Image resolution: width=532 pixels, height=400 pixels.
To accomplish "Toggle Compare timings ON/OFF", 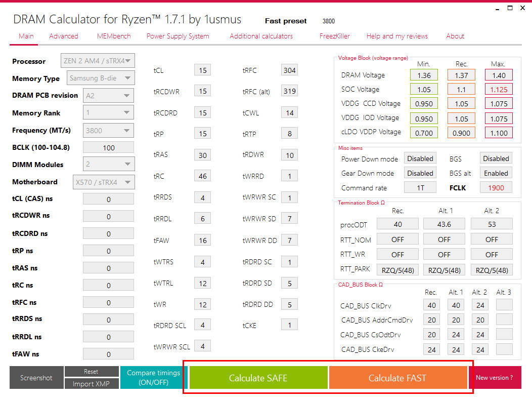I will pos(154,378).
